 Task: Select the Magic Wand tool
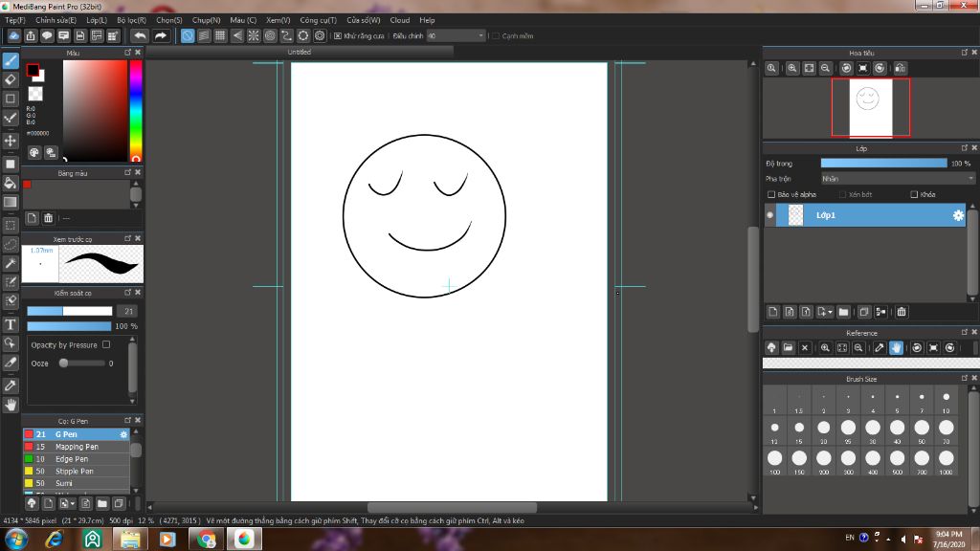(11, 263)
